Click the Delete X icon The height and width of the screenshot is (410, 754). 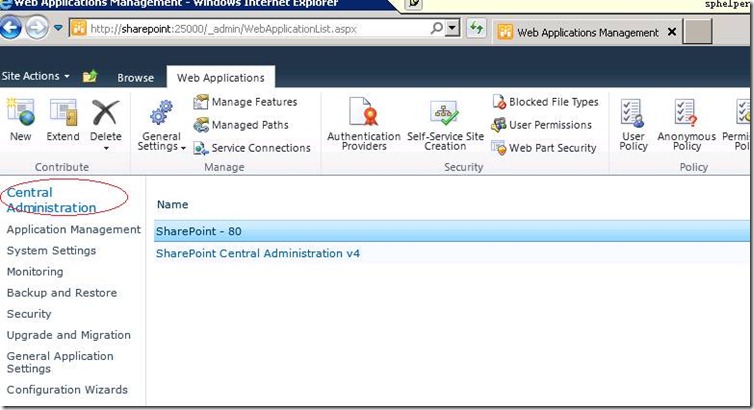pos(105,112)
